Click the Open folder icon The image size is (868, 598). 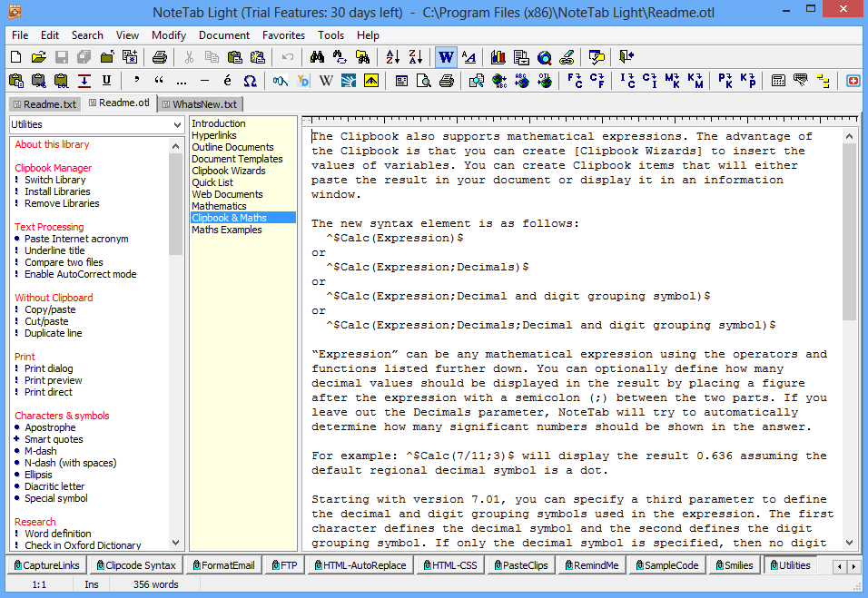tap(39, 57)
